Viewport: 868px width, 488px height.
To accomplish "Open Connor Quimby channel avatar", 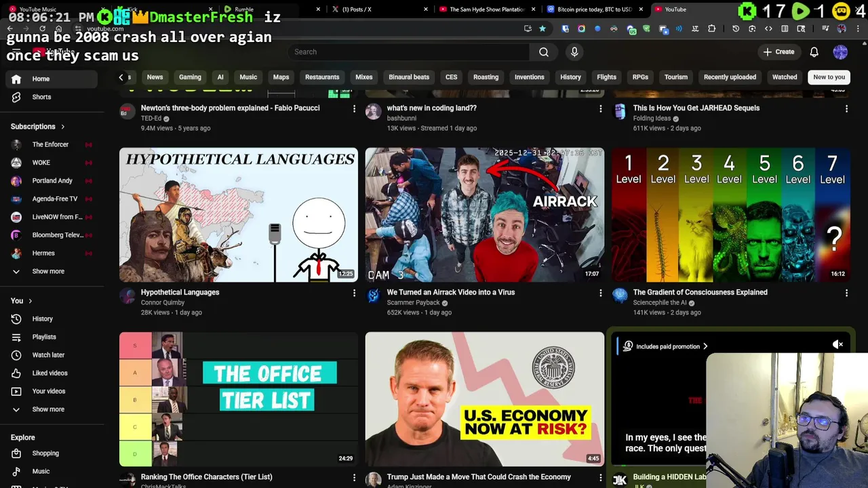I will 127,296.
